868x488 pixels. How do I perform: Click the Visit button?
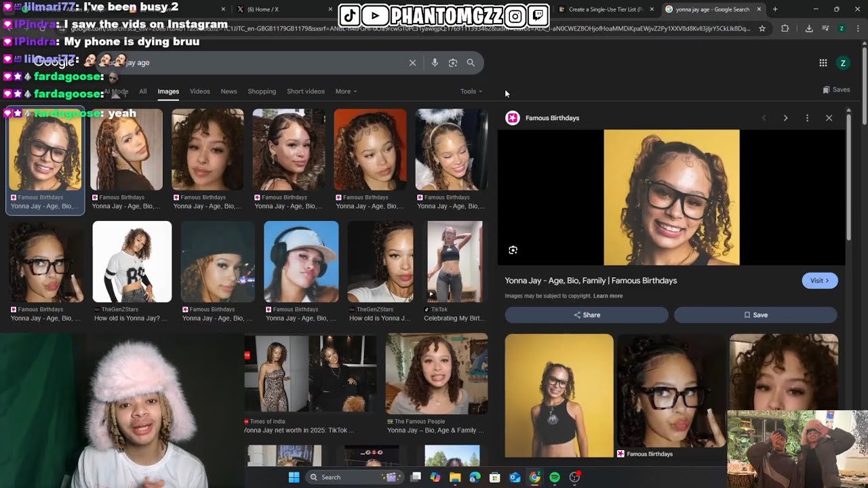point(820,281)
